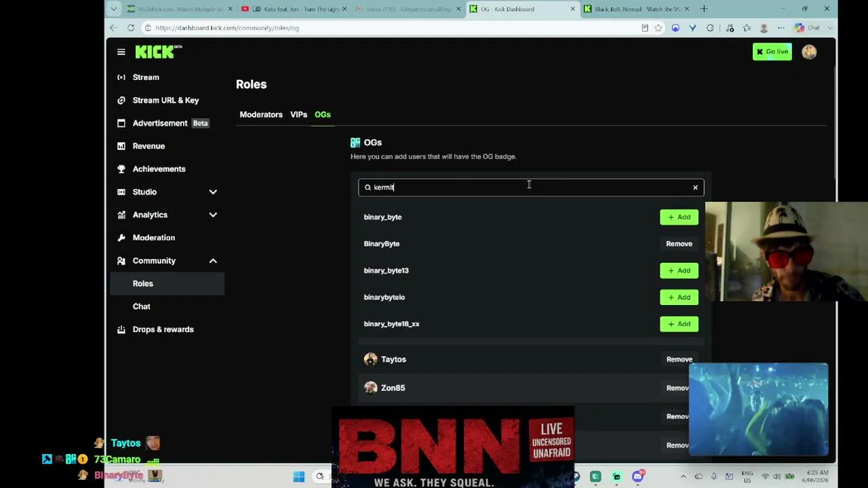Click the Revenue sidebar icon
This screenshot has height=488, width=868.
coord(121,146)
